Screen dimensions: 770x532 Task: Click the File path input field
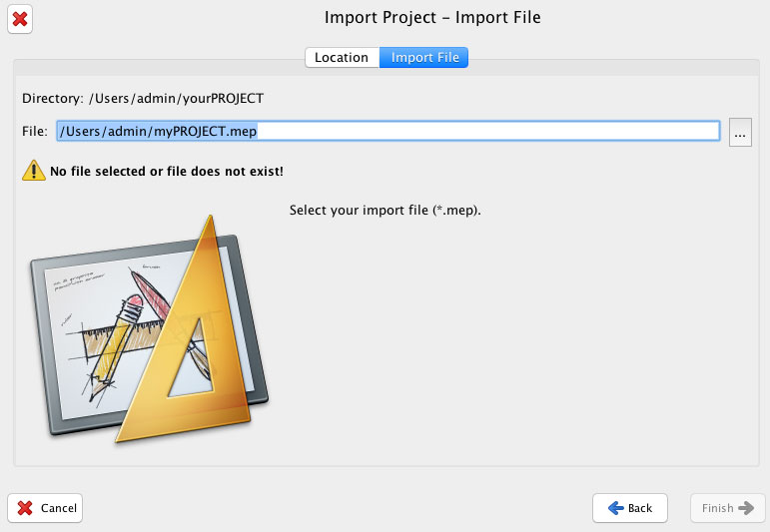[387, 131]
